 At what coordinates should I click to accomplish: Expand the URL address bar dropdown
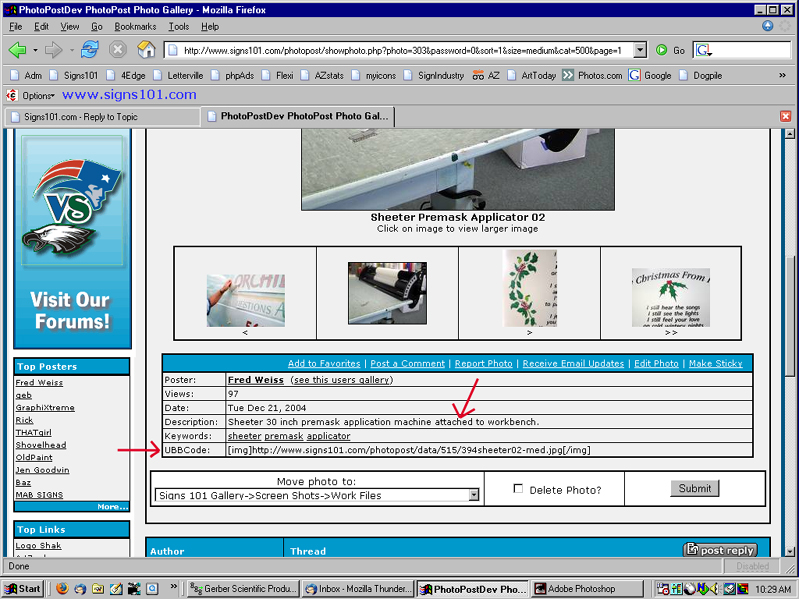click(x=640, y=50)
